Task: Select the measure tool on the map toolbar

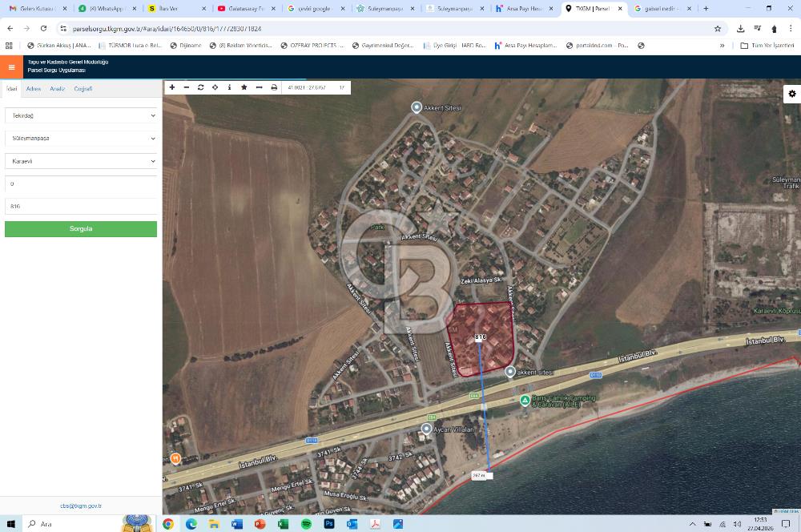Action: click(x=260, y=87)
